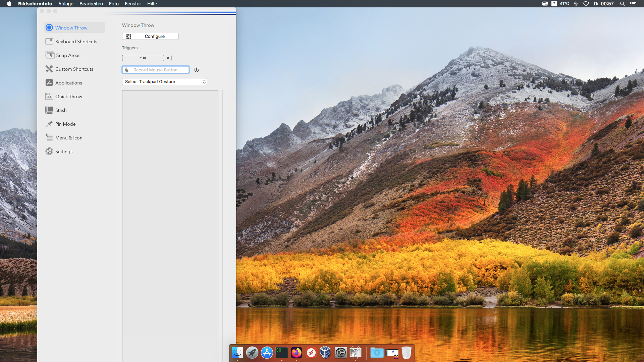Open the Ablage menu
This screenshot has width=644, height=362.
point(66,4)
